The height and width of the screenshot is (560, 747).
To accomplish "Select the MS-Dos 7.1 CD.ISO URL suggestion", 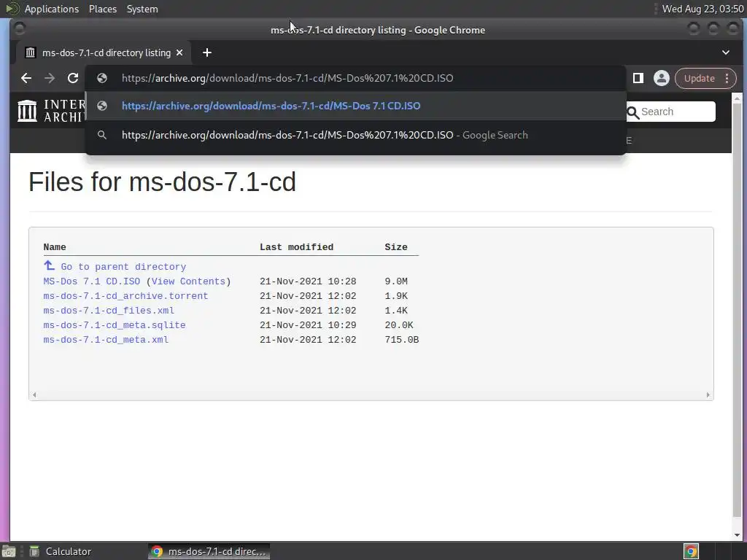I will (x=355, y=106).
